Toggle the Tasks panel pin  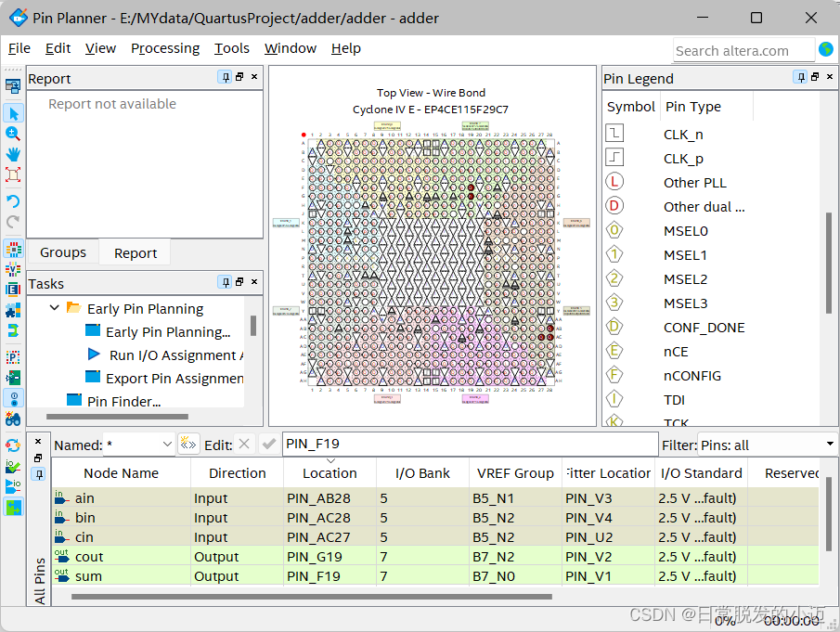pyautogui.click(x=226, y=282)
